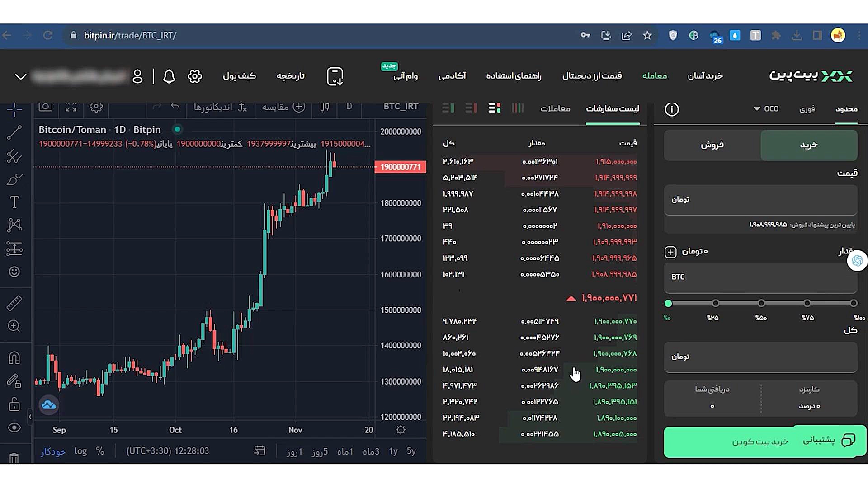
Task: Select the فوری (market) order tab
Action: coord(807,109)
